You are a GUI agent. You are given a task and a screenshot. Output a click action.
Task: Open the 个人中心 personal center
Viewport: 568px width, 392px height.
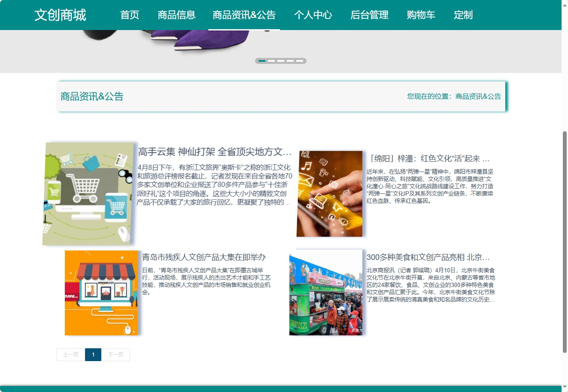point(313,15)
